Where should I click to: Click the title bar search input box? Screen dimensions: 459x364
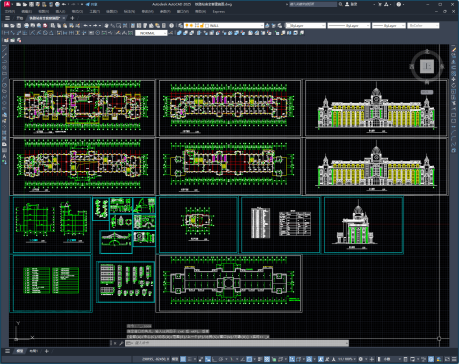coord(313,4)
